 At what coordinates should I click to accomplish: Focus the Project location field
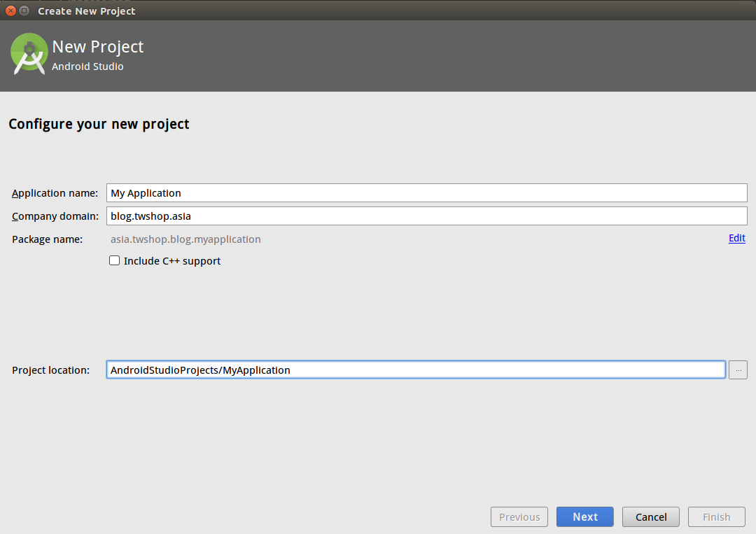(x=416, y=370)
